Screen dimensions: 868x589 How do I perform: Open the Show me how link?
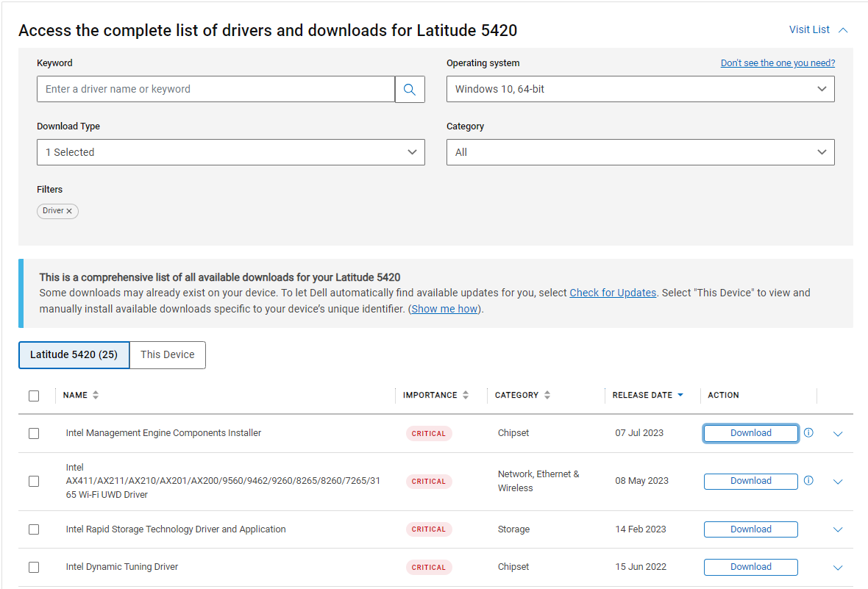click(444, 309)
